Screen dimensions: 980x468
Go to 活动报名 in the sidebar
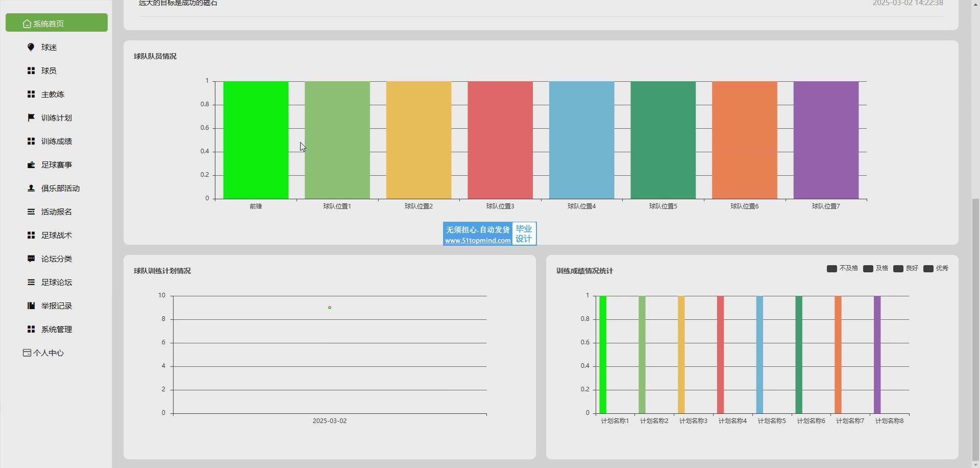[56, 212]
